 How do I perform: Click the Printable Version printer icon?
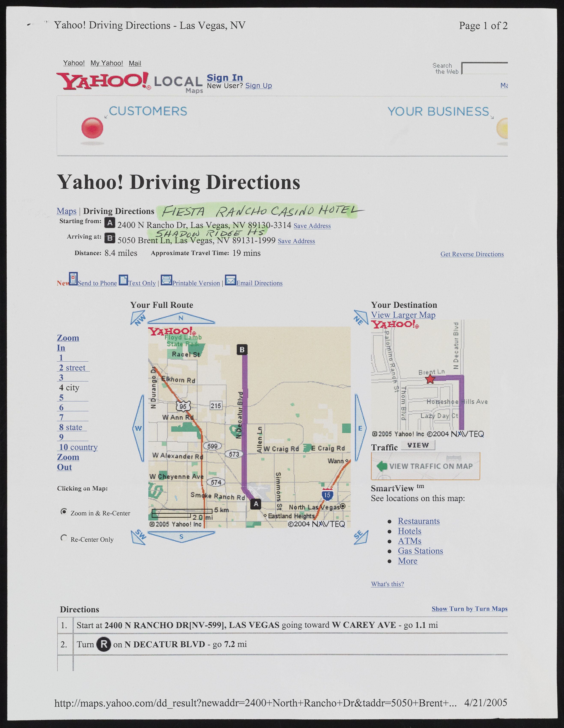[166, 280]
